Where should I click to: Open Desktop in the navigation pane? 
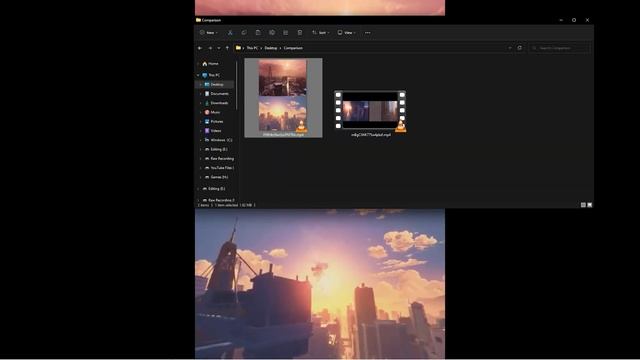[x=214, y=84]
